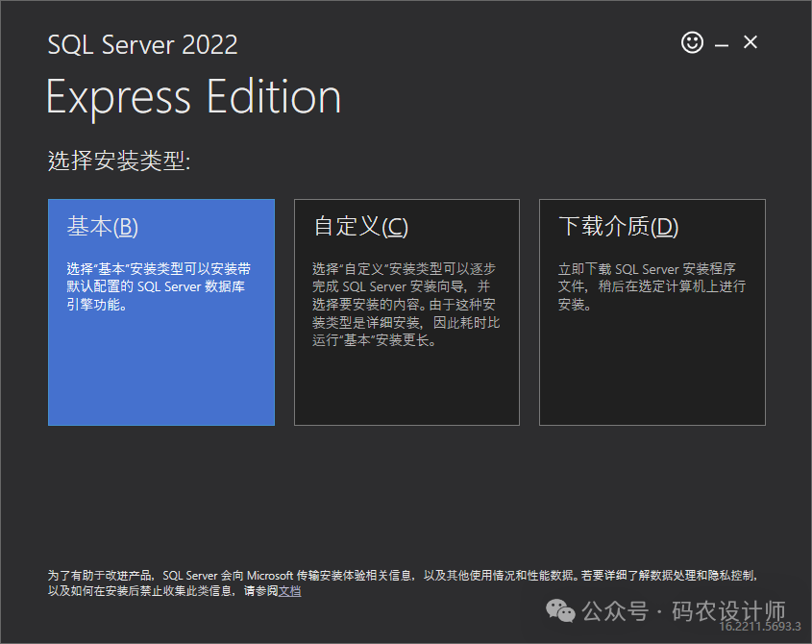Click the SQL Server 2022 title text
The image size is (812, 644).
[142, 44]
